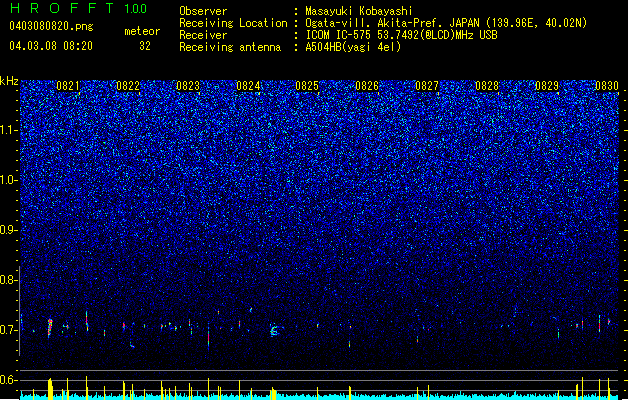Click the 0823 time marker

point(188,86)
